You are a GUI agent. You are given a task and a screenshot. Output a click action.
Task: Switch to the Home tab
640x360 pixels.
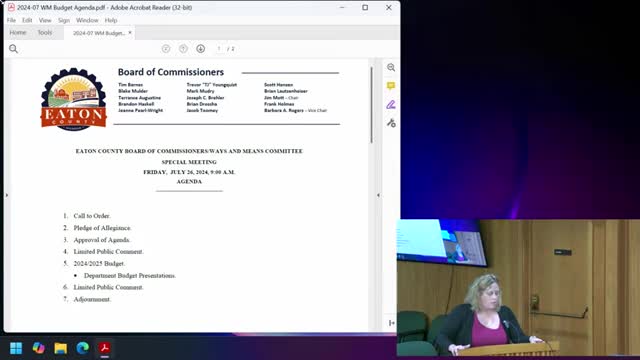18,33
